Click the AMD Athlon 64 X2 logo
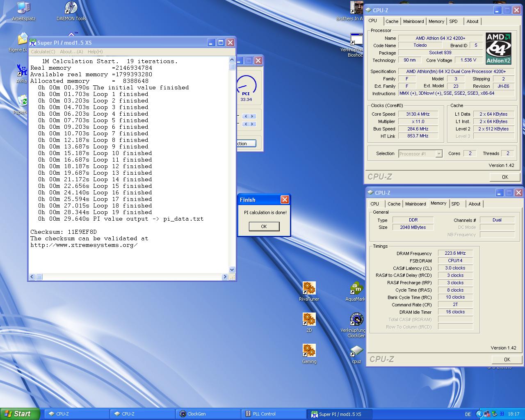Image resolution: width=525 pixels, height=420 pixels. [498, 48]
